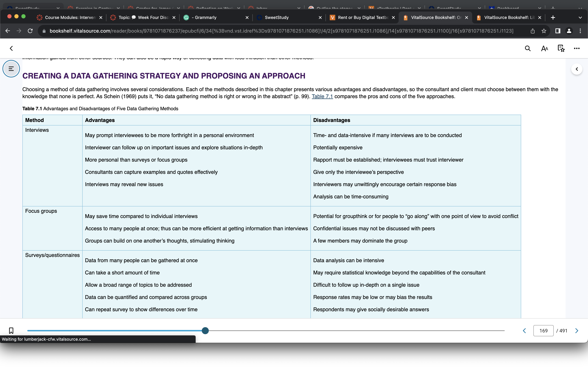Expand the collapsed right side panel
The height and width of the screenshot is (368, 588).
click(577, 69)
